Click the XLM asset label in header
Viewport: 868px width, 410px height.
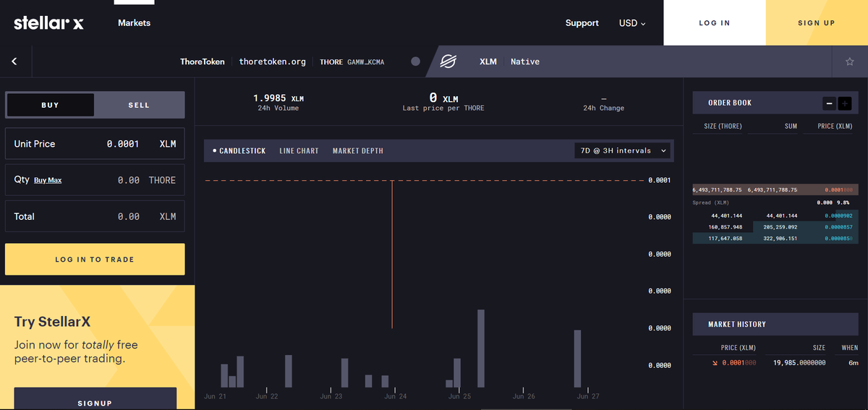(488, 62)
